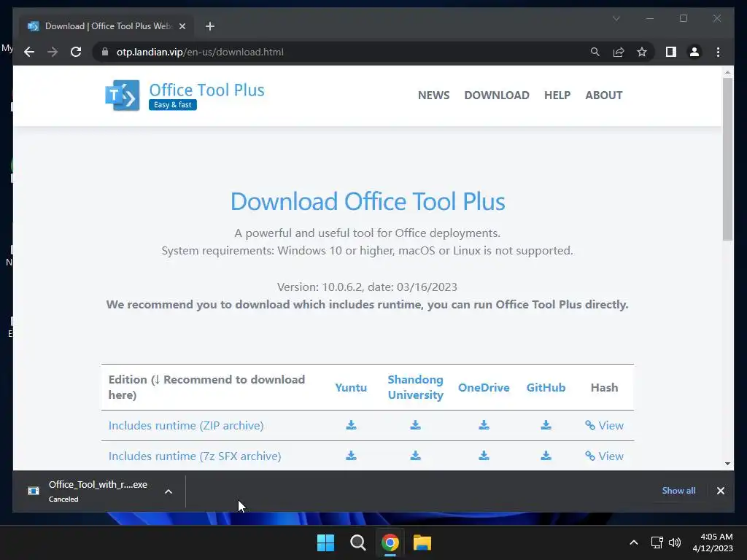Open the Windows Start menu
The image size is (747, 560).
click(326, 542)
